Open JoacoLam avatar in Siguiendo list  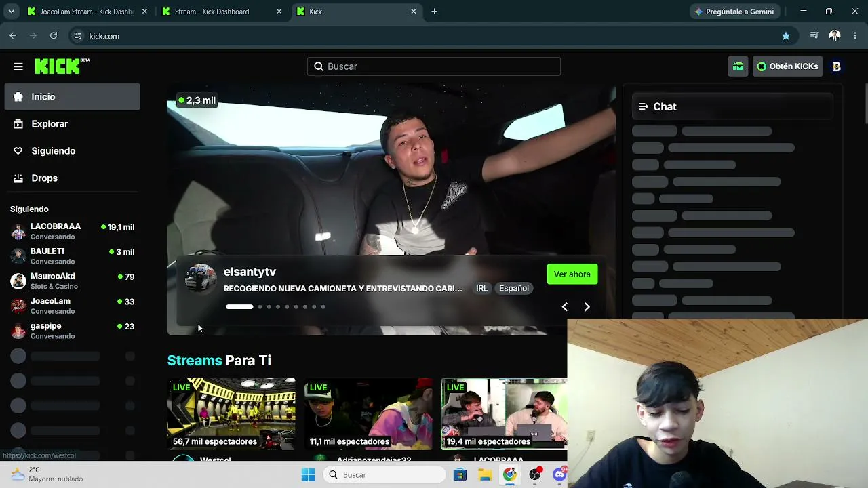[18, 306]
